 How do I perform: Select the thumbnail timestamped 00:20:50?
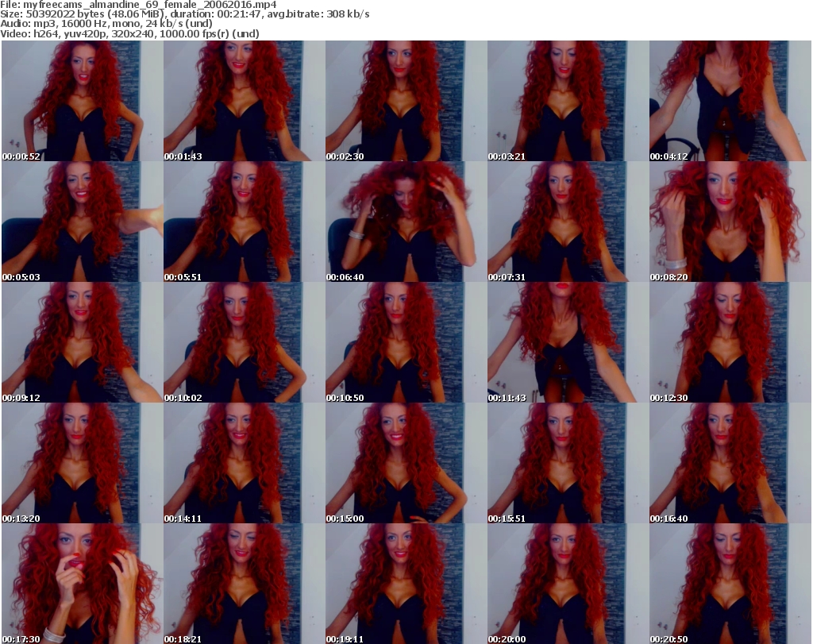(730, 584)
